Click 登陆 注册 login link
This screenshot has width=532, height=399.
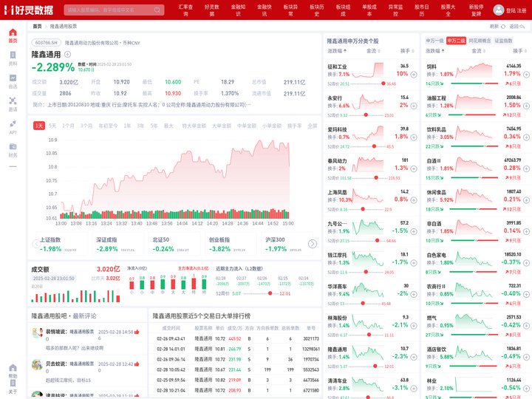pos(516,10)
